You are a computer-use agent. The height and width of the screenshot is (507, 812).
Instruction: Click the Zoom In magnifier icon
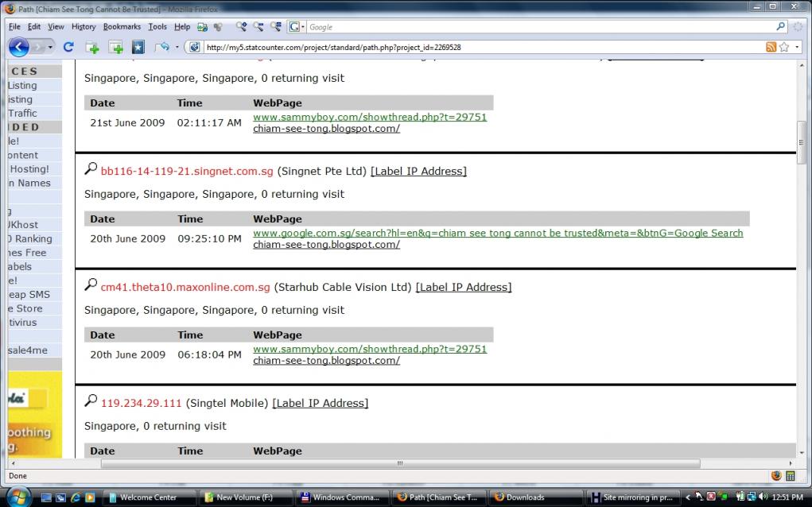pyautogui.click(x=241, y=26)
